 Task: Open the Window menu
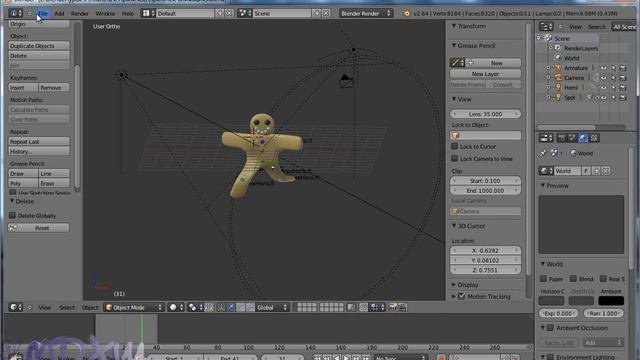click(105, 13)
